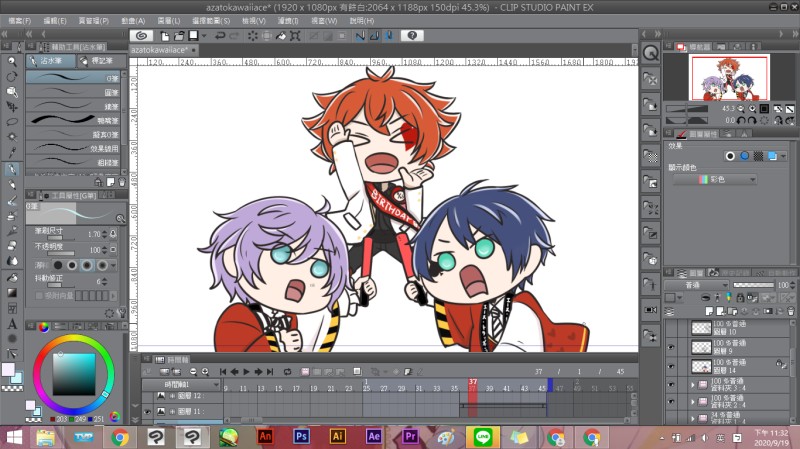Screen dimensions: 800x449
Task: Open Quick Access panel icon
Action: point(651,53)
